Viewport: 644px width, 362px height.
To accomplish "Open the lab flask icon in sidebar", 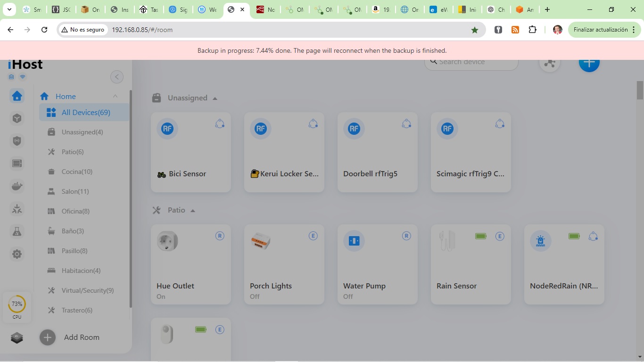I will (x=17, y=231).
